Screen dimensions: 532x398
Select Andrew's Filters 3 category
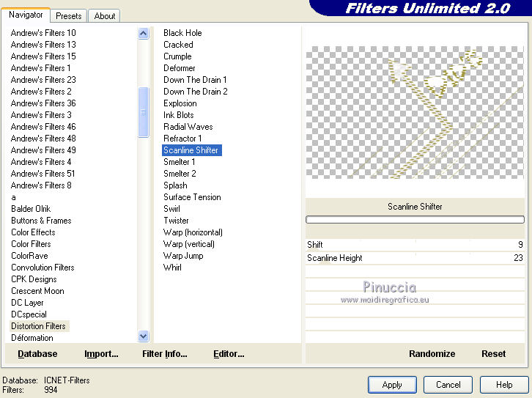(x=41, y=115)
